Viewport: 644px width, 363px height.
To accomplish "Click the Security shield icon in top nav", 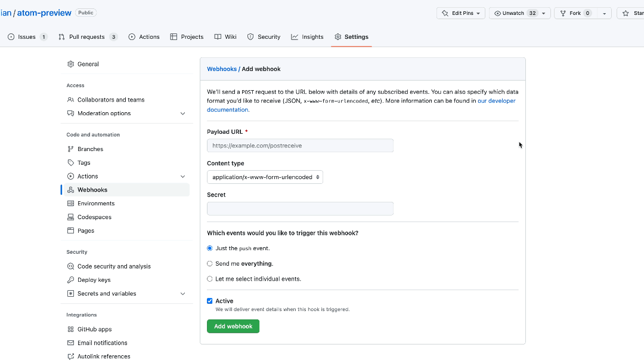I will point(250,37).
